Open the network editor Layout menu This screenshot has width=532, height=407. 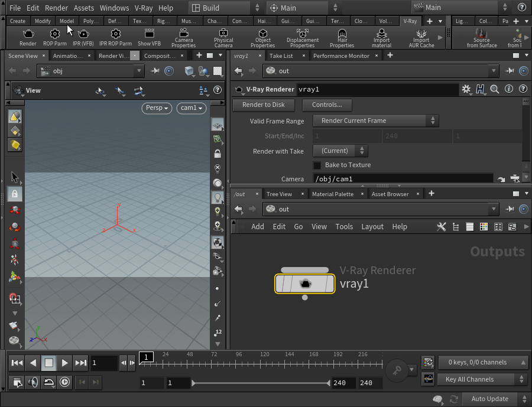372,227
